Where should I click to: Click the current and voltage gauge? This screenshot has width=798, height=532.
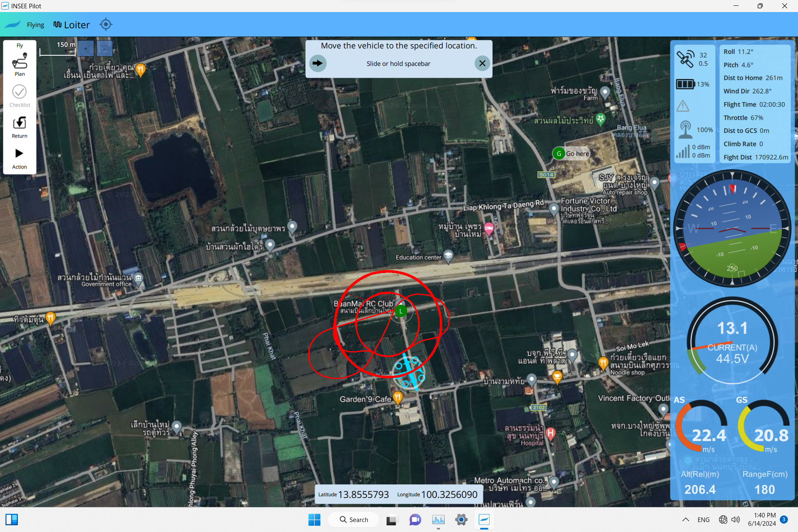(732, 341)
